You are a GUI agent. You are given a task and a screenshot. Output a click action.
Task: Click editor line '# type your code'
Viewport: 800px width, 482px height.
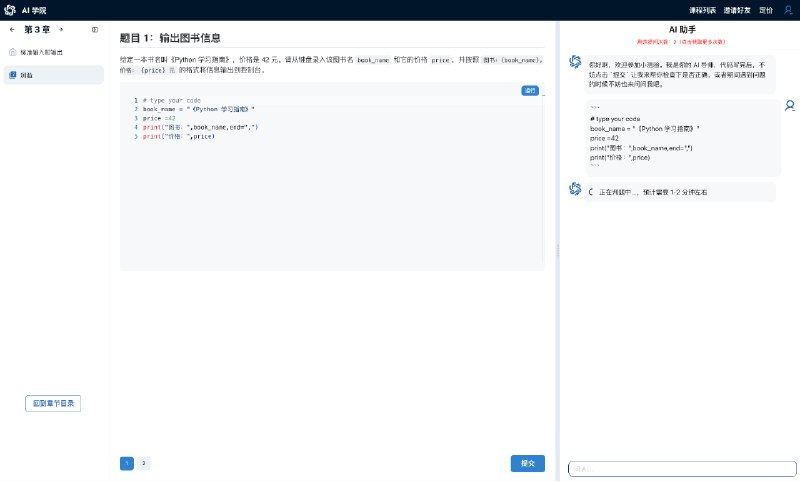[171, 100]
